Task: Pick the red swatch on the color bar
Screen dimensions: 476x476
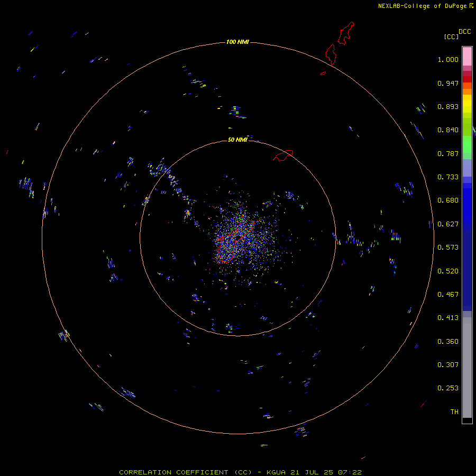Action: click(467, 79)
